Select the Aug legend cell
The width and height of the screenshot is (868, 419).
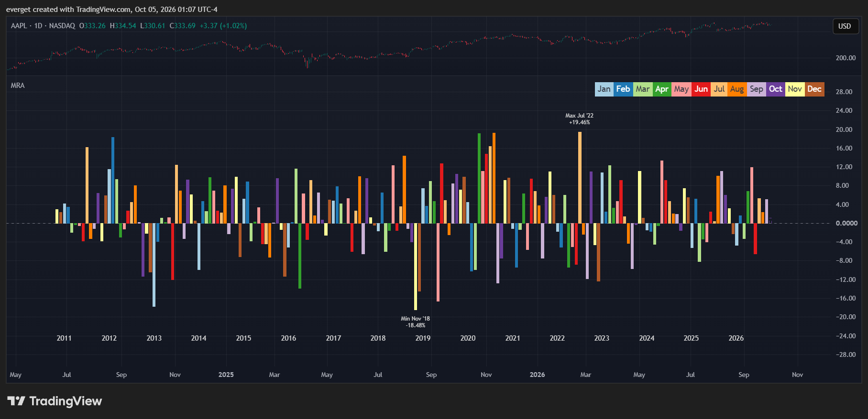(x=737, y=89)
